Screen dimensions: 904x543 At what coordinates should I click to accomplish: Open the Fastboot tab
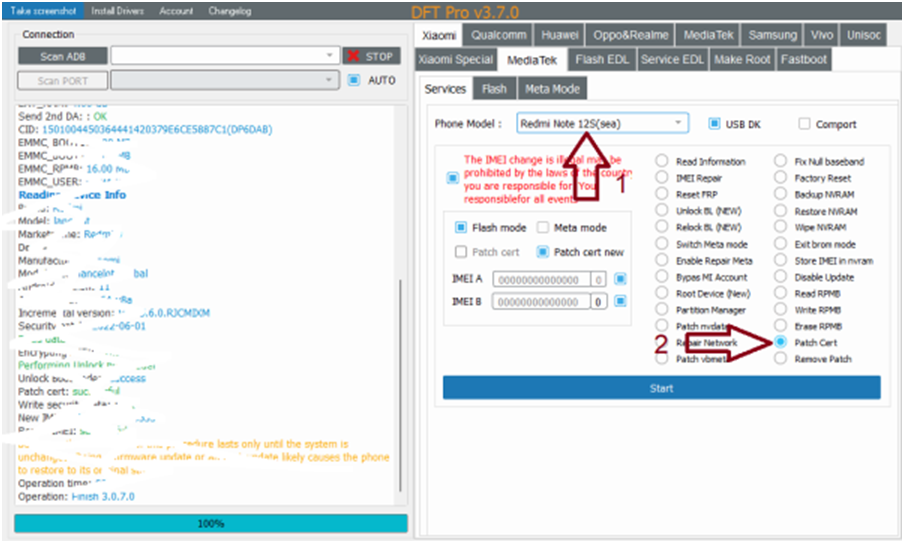pyautogui.click(x=804, y=59)
